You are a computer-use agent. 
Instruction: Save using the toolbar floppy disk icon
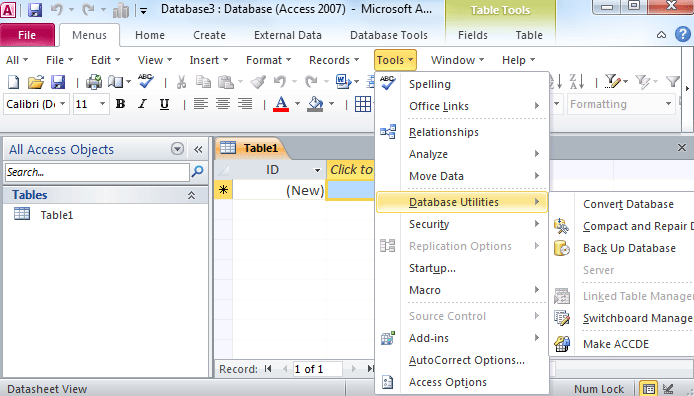point(58,82)
